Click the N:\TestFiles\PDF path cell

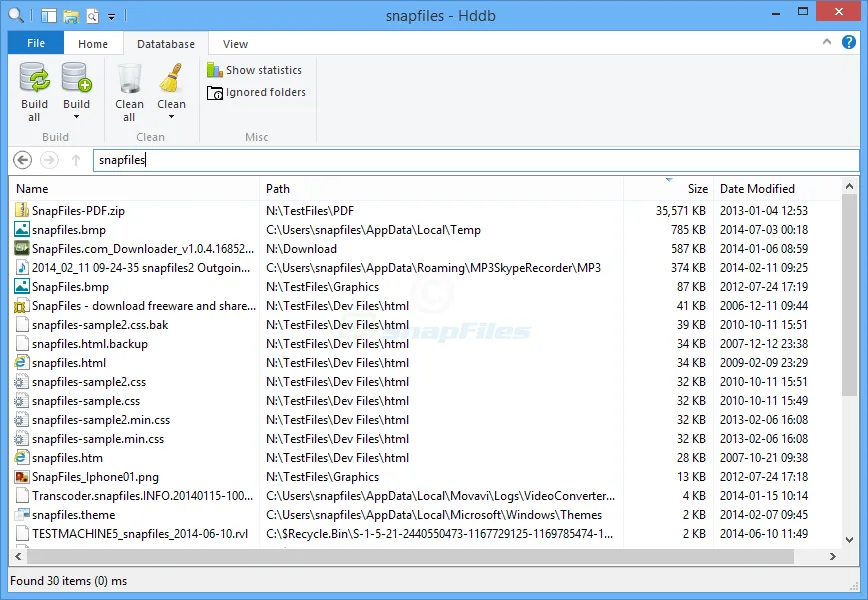pos(309,211)
